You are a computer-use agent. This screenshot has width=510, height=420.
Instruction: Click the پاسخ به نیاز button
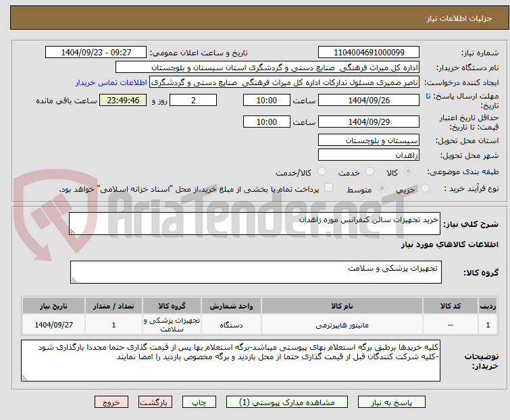pyautogui.click(x=391, y=402)
